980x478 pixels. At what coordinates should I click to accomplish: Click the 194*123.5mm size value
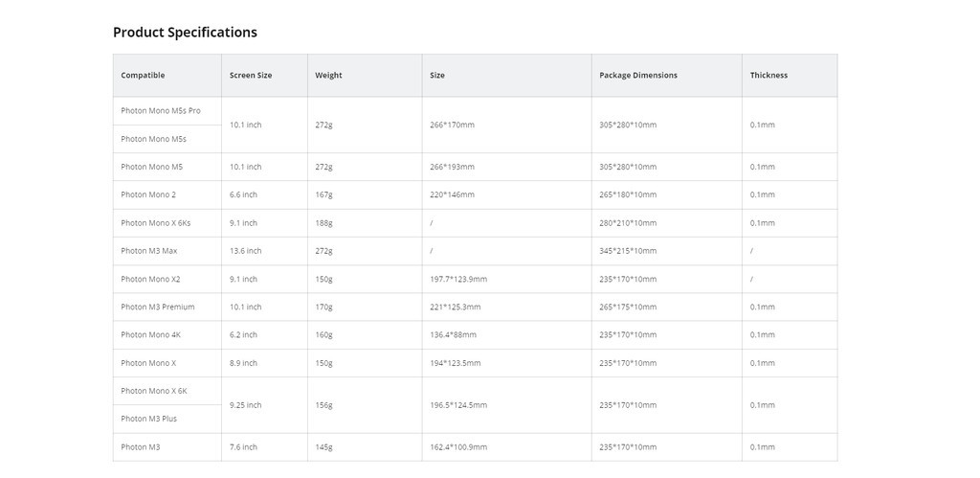point(455,363)
